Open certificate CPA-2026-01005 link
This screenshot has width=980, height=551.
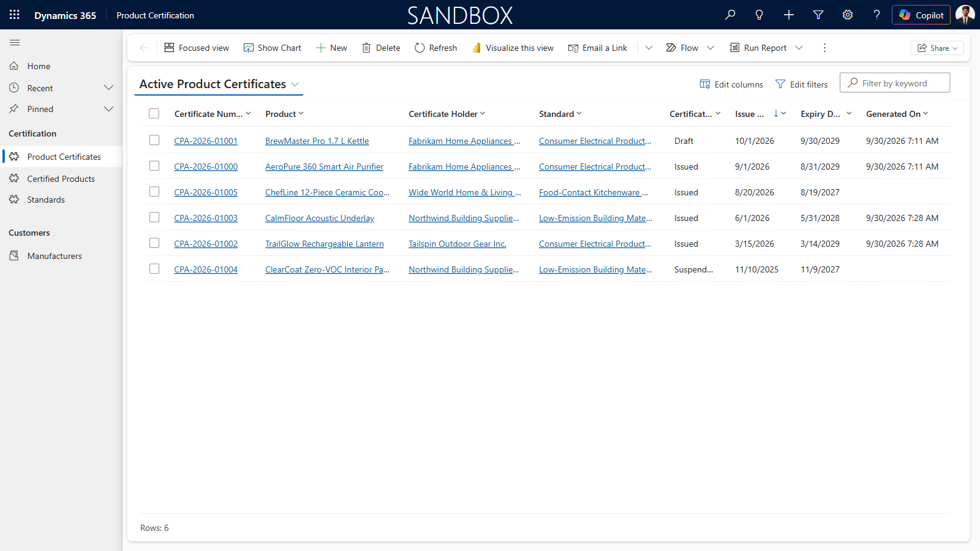(x=206, y=192)
